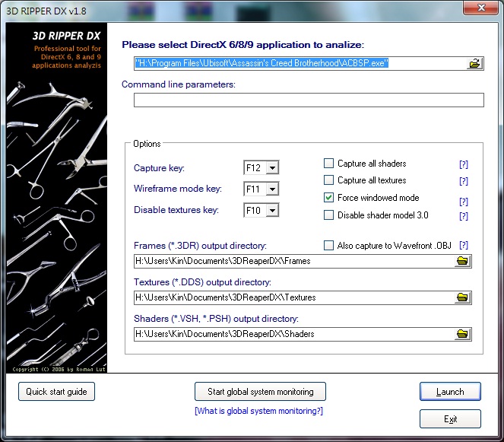504x442 pixels.
Task: Enable Also capture to Wavefront .OBJ
Action: pyautogui.click(x=329, y=246)
